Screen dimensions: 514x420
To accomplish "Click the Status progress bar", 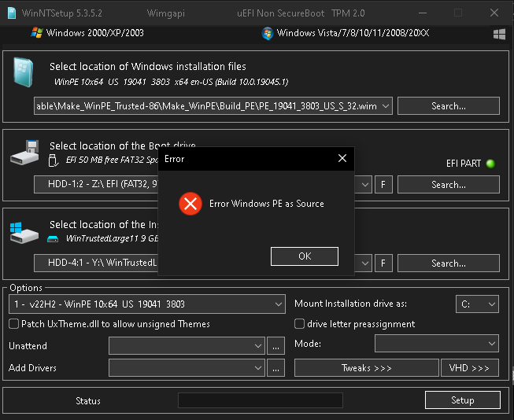I will (260, 400).
